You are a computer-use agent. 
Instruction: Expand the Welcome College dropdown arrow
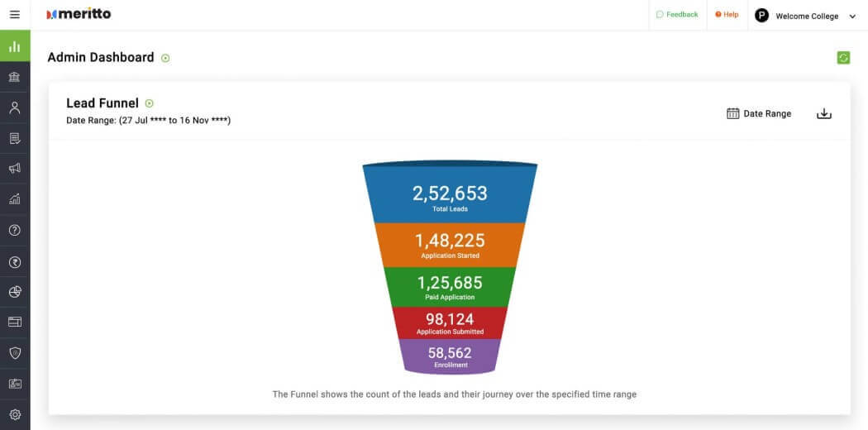pyautogui.click(x=852, y=17)
